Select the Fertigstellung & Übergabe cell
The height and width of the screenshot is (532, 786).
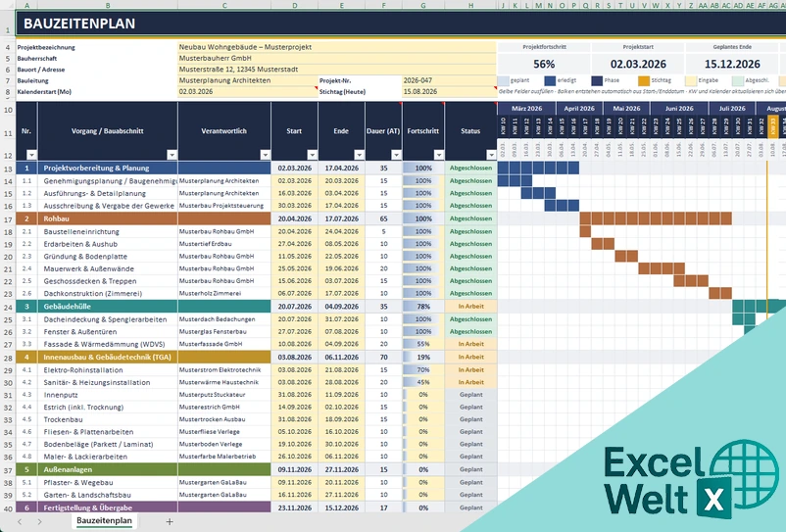pyautogui.click(x=108, y=508)
